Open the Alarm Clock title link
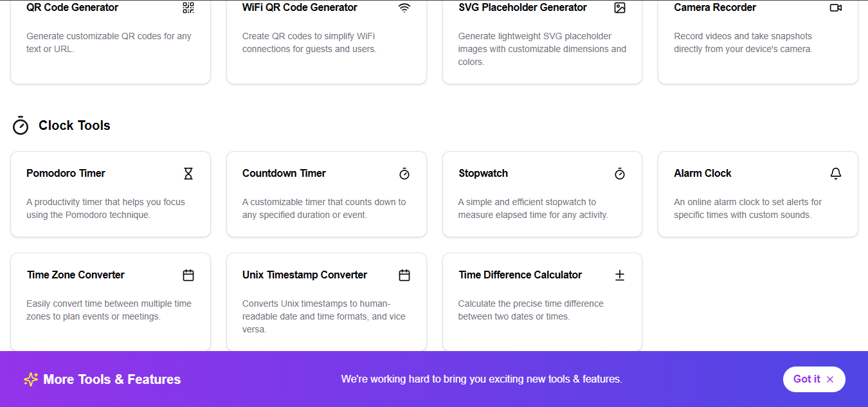The image size is (868, 407). [x=702, y=174]
